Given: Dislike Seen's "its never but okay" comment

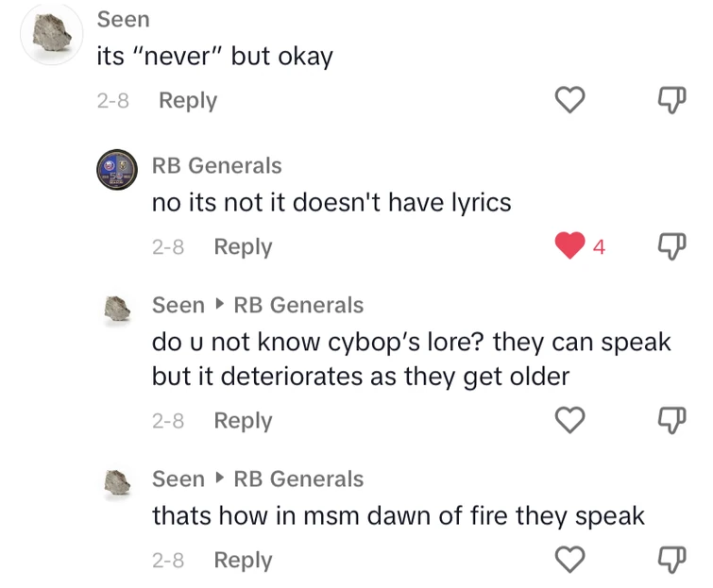Looking at the screenshot, I should click(x=670, y=99).
